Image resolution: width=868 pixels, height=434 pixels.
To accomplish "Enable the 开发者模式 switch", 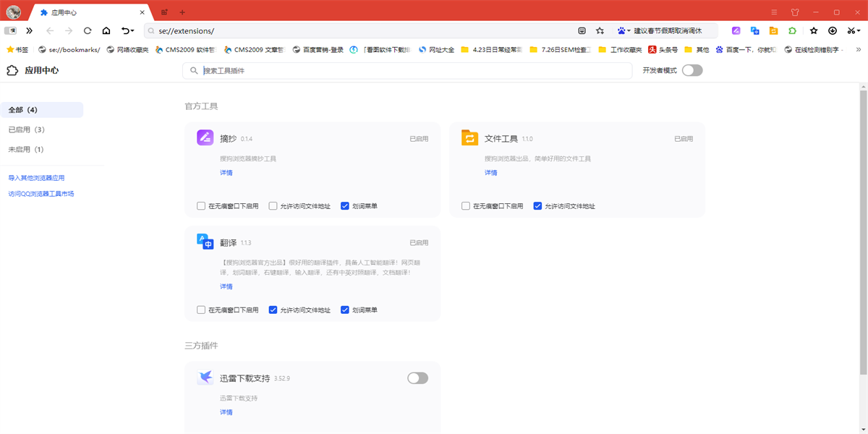I will point(692,70).
